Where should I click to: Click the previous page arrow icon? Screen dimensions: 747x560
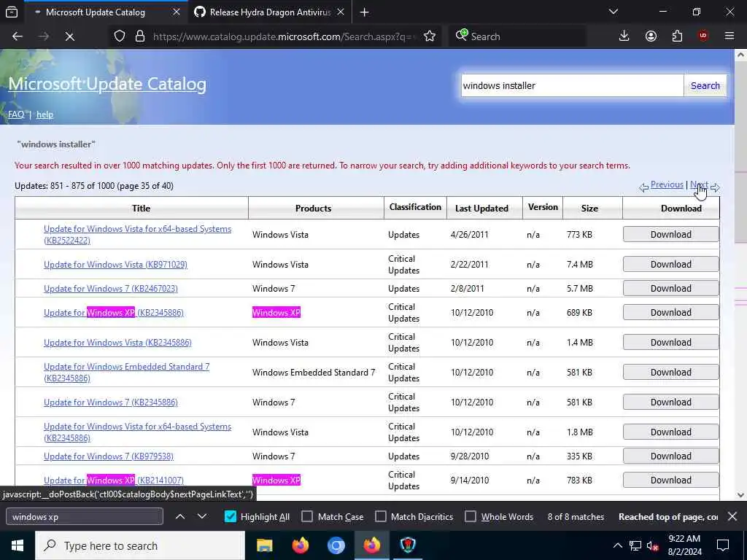[x=643, y=187]
